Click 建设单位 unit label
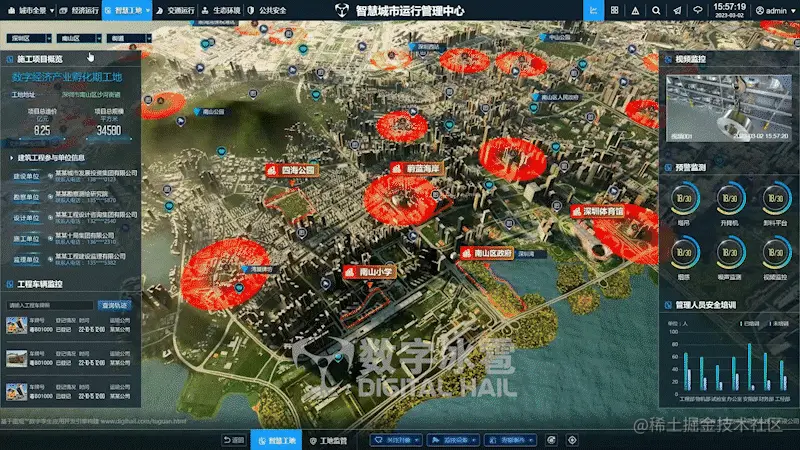This screenshot has height=450, width=800. point(26,176)
